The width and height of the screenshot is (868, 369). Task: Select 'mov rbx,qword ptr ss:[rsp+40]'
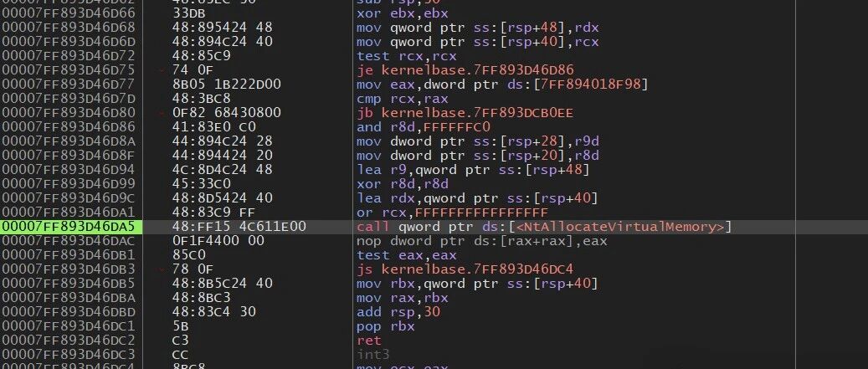pos(478,284)
